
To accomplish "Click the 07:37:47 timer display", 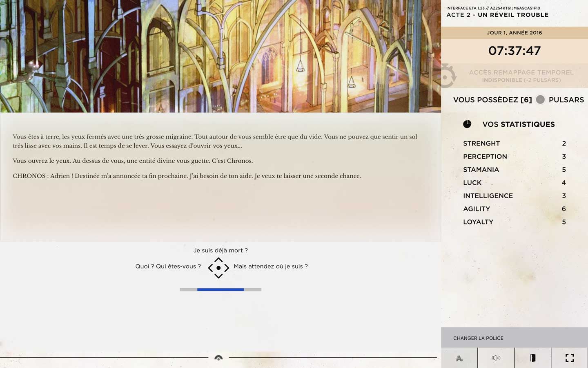I will pyautogui.click(x=514, y=51).
